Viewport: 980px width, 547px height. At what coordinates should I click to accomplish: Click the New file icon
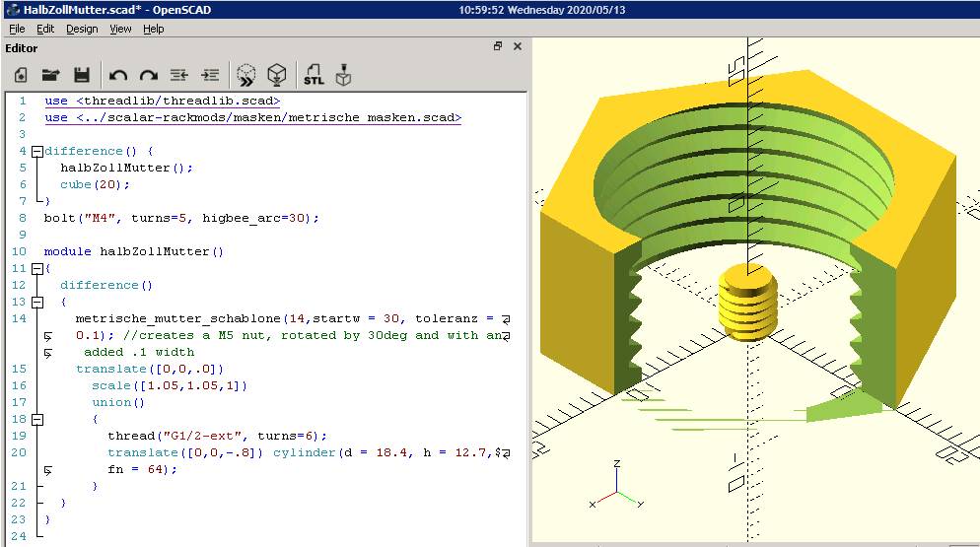coord(20,75)
